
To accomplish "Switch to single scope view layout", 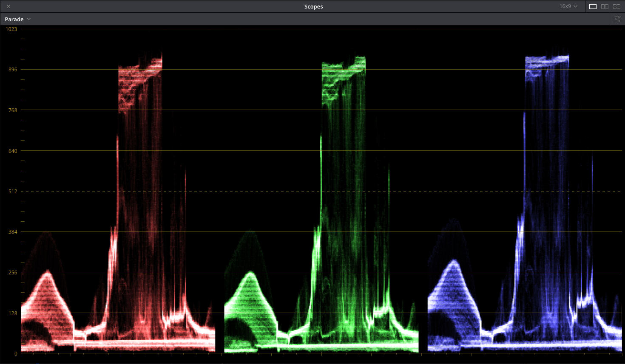I will [593, 6].
